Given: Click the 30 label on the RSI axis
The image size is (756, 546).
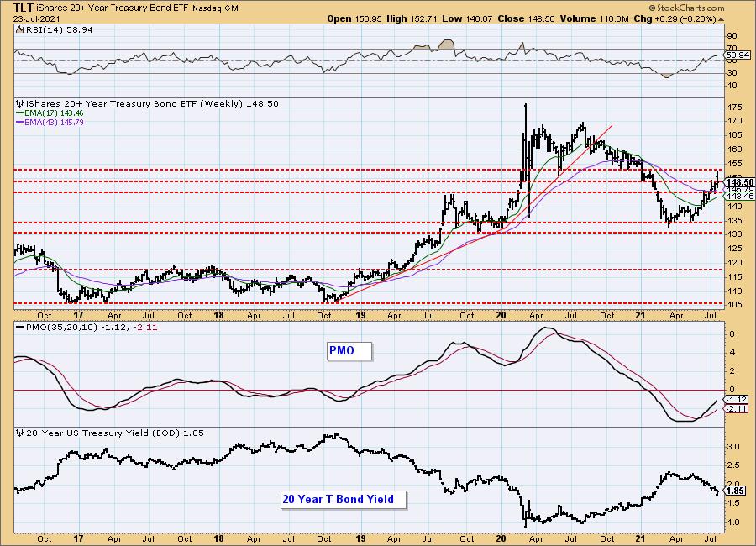Looking at the screenshot, I should click(732, 73).
